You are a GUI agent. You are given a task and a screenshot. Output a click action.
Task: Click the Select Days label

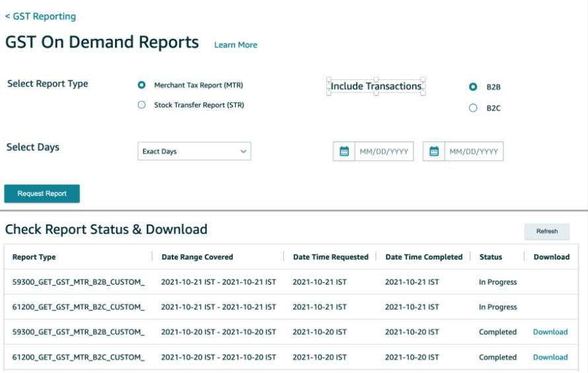point(33,147)
